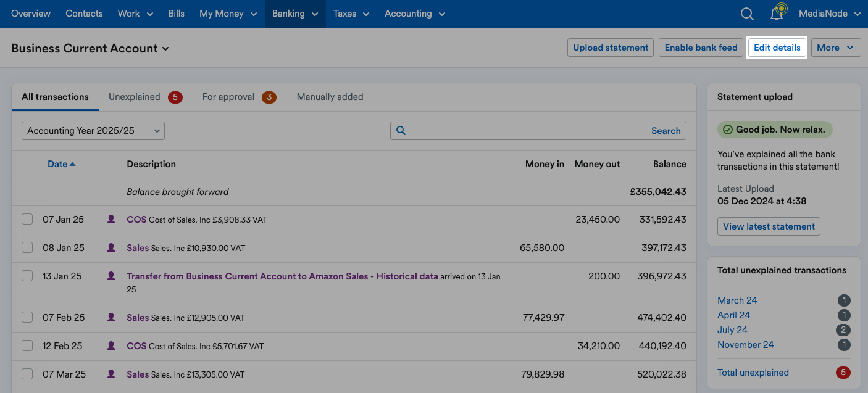Select the 12 Feb 25 COS checkbox
This screenshot has height=393, width=868.
27,345
